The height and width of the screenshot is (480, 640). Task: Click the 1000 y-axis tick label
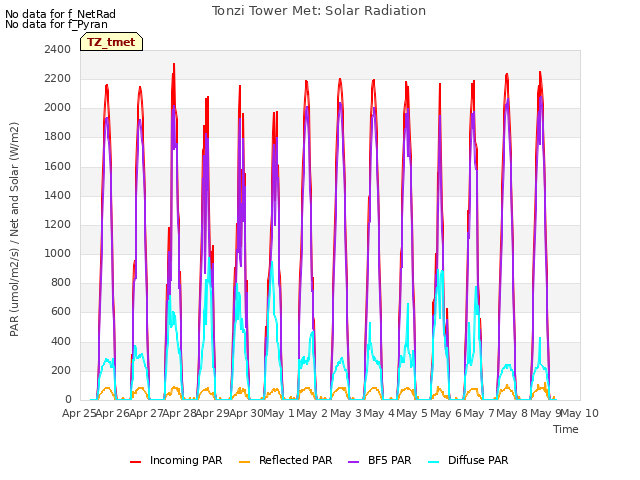[x=58, y=253]
